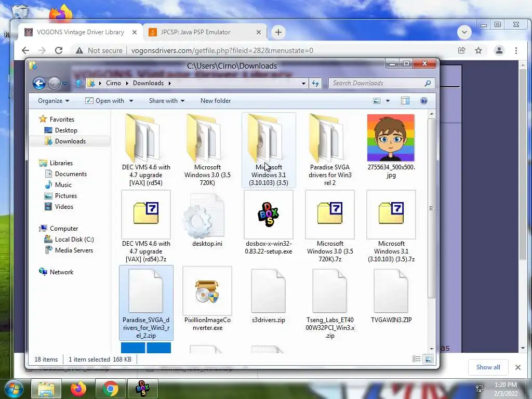
Task: Open Explorer Help icon
Action: coord(424,101)
